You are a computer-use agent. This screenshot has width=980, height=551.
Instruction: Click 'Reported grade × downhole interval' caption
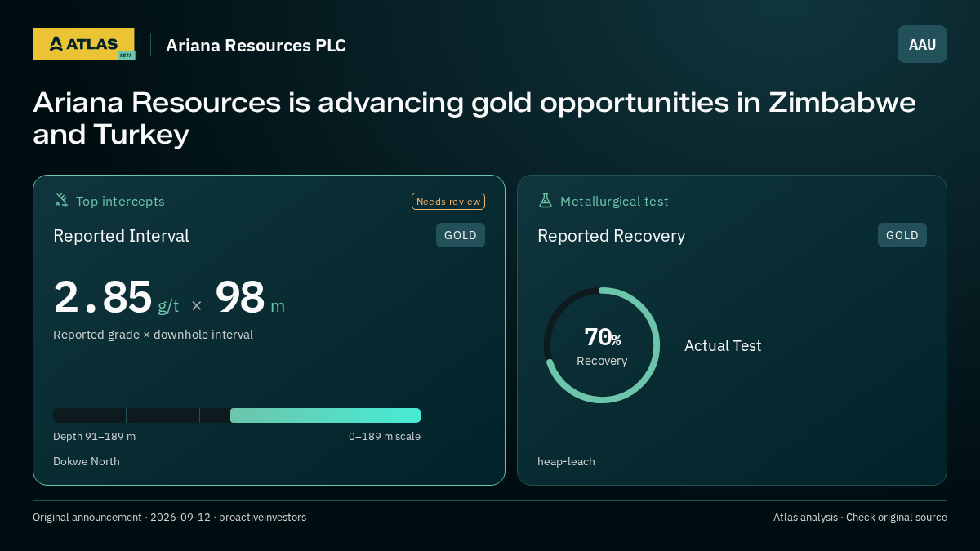click(x=153, y=335)
